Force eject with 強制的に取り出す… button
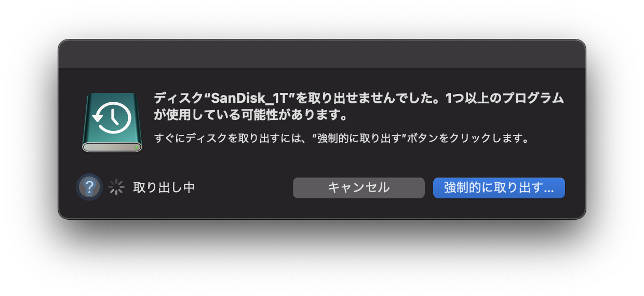 click(499, 188)
